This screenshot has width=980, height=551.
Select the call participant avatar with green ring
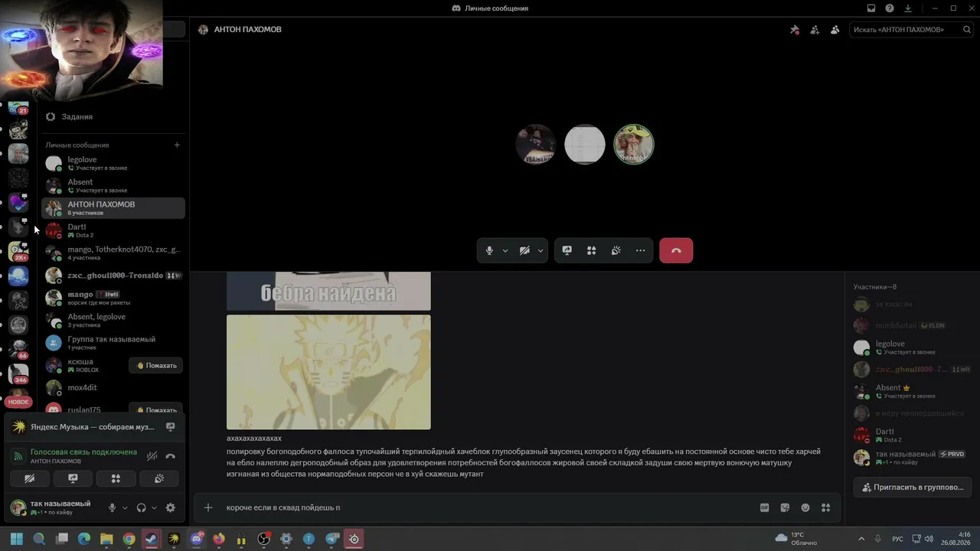click(634, 144)
